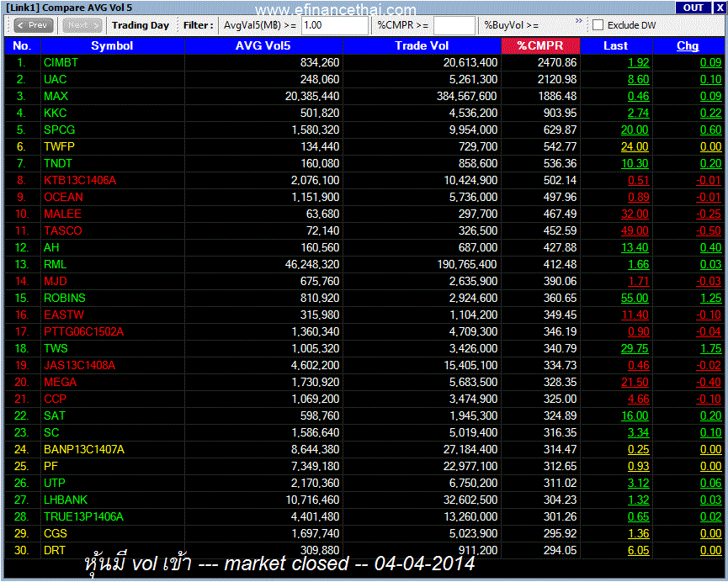Select symbol CCP
This screenshot has width=728, height=582.
[x=56, y=399]
